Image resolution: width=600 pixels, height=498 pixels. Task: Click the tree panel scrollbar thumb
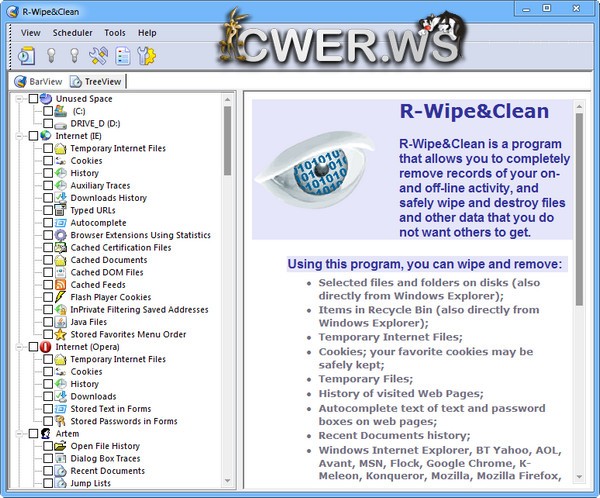(228, 140)
